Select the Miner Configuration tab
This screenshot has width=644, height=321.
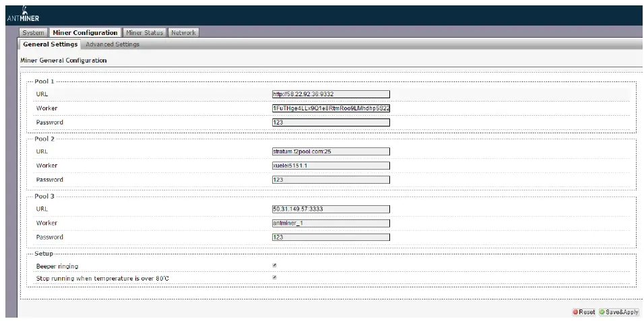(x=85, y=33)
